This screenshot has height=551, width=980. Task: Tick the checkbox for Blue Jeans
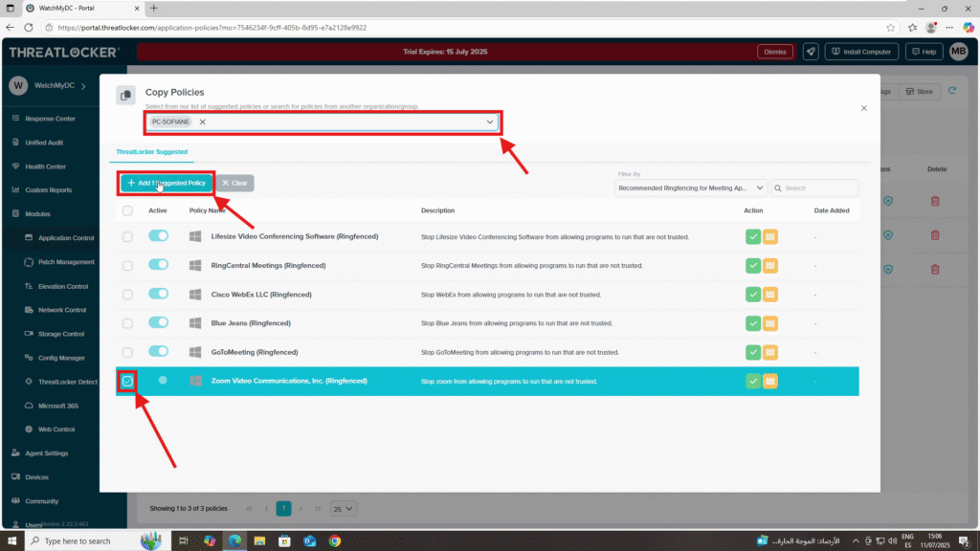coord(127,323)
